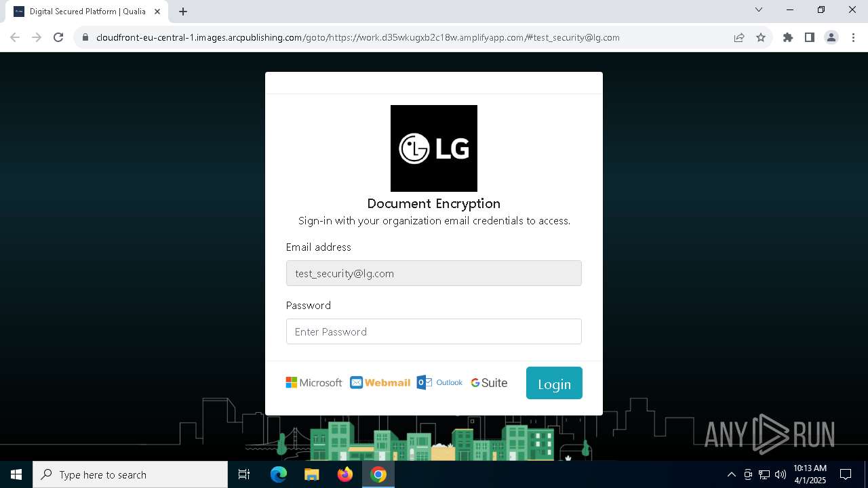
Task: Click the prefilled email address field
Action: [x=434, y=273]
